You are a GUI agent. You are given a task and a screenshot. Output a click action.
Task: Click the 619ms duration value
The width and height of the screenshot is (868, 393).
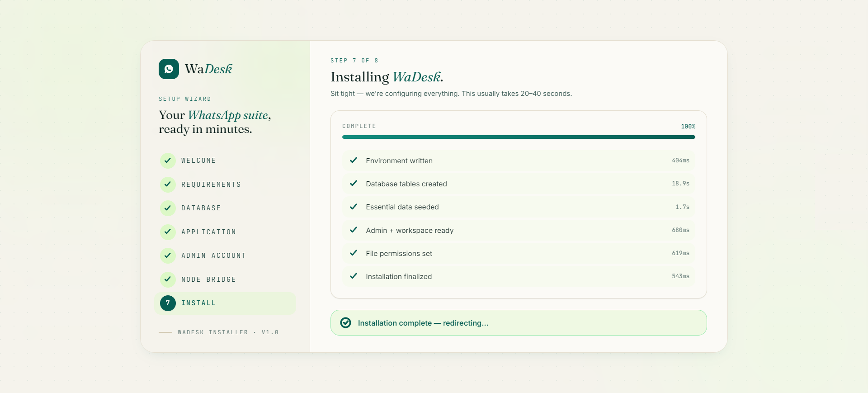click(x=680, y=253)
